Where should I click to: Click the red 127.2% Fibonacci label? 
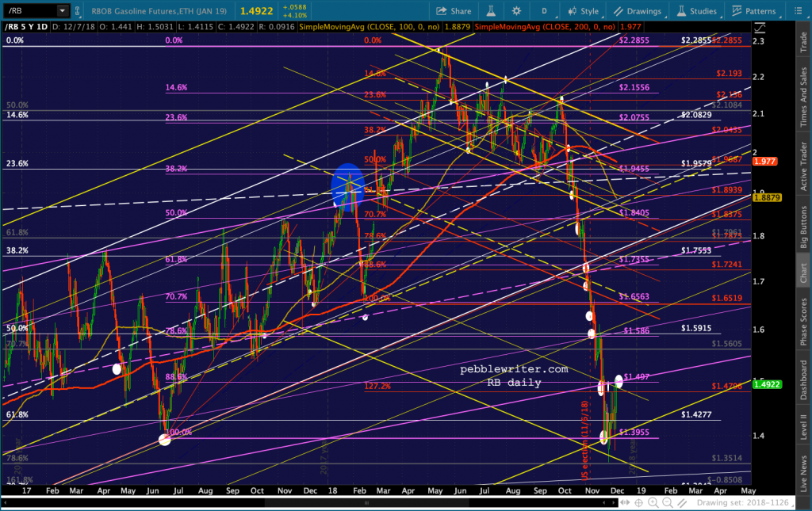pyautogui.click(x=377, y=386)
